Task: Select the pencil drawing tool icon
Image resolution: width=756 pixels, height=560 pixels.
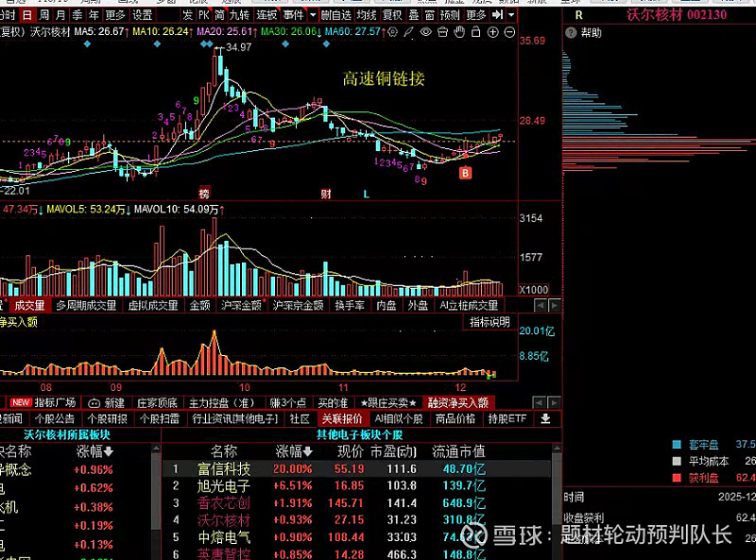Action: (409, 32)
